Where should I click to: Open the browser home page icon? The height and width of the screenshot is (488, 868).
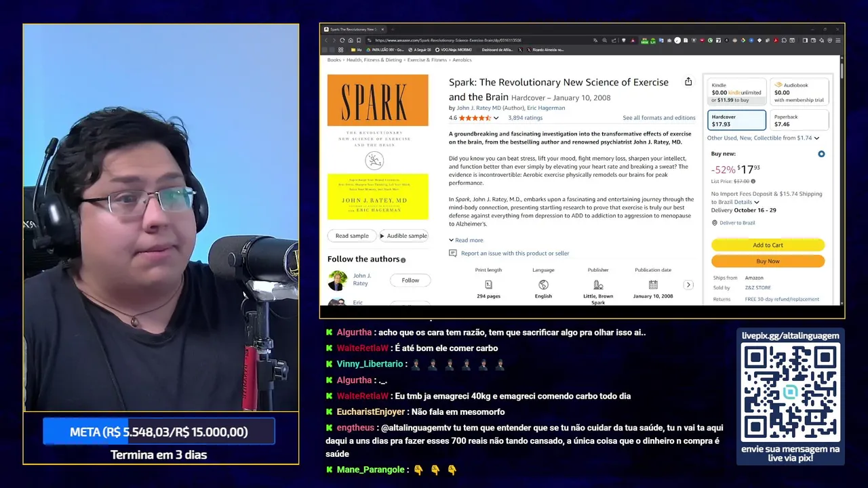coord(351,40)
